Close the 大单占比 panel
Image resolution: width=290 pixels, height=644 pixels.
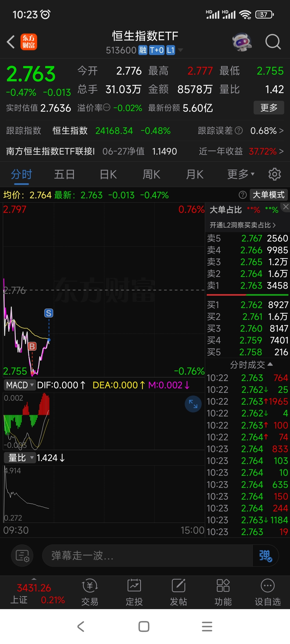(x=286, y=207)
